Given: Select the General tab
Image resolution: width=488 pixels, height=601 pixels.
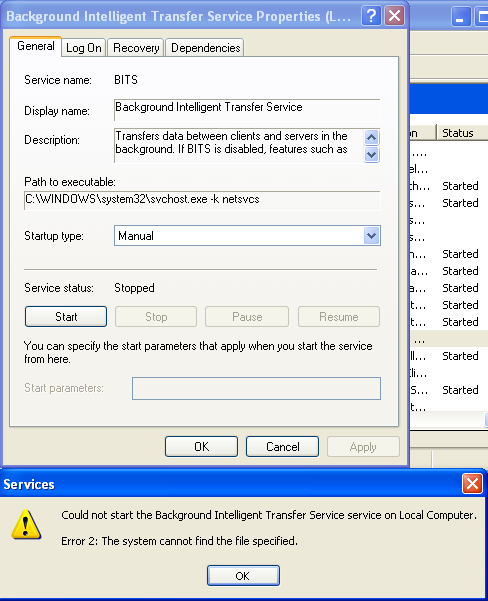Looking at the screenshot, I should pyautogui.click(x=36, y=46).
